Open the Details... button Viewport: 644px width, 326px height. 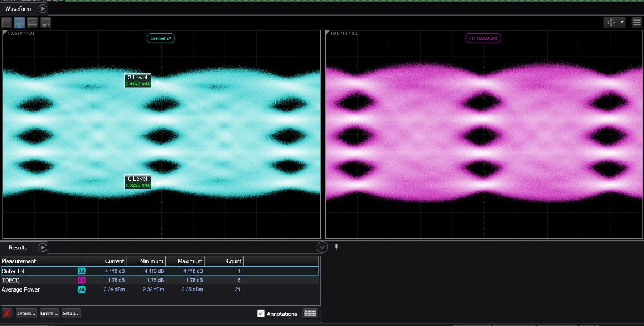[x=26, y=313]
